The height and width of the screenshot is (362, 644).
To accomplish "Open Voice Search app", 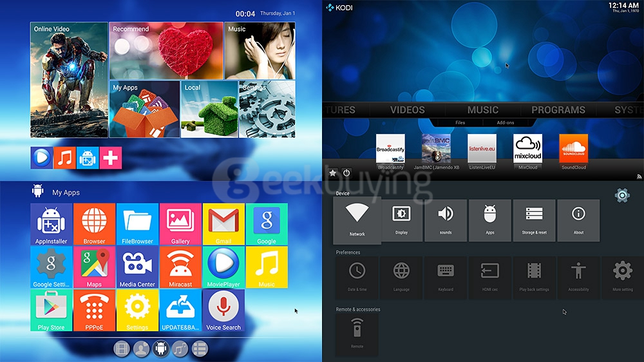I will pyautogui.click(x=224, y=310).
